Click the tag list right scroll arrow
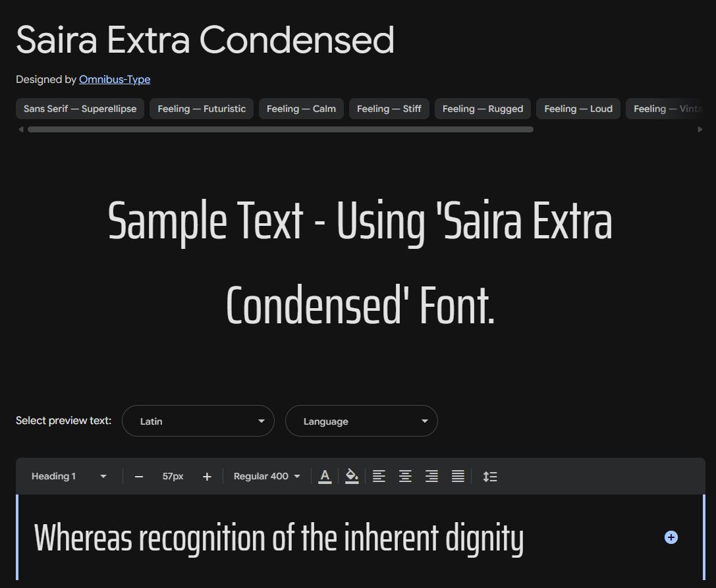Viewport: 716px width, 588px height. pos(700,130)
